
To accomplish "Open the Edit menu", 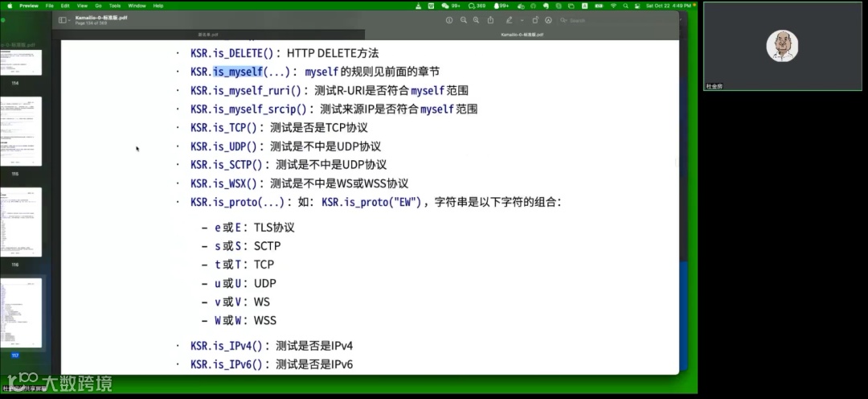I will (x=65, y=6).
